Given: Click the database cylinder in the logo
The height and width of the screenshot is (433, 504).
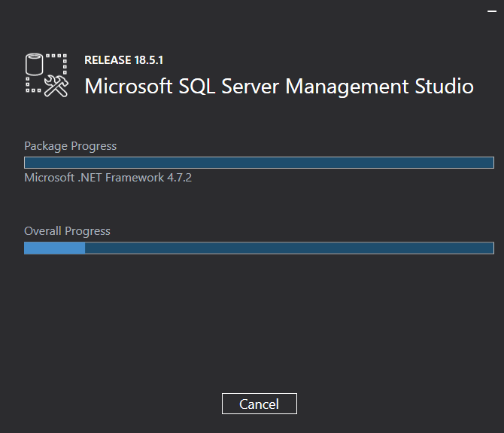Looking at the screenshot, I should tap(35, 65).
